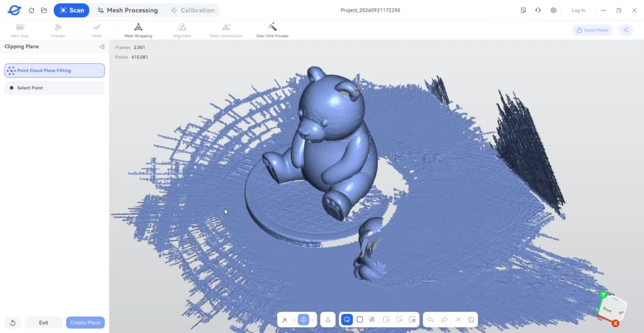Open the project folder icon

tap(44, 10)
